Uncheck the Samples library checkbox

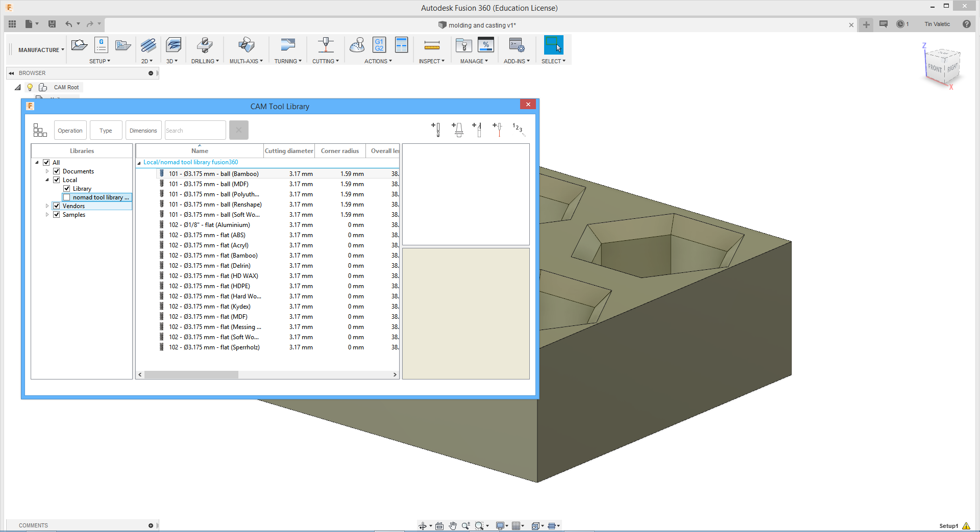click(x=57, y=215)
